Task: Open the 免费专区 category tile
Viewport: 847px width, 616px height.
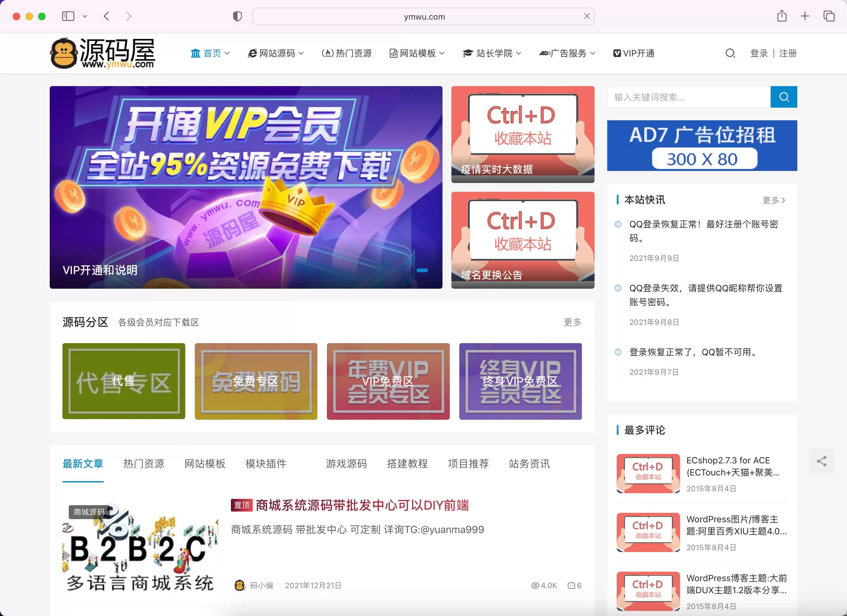Action: [x=256, y=381]
